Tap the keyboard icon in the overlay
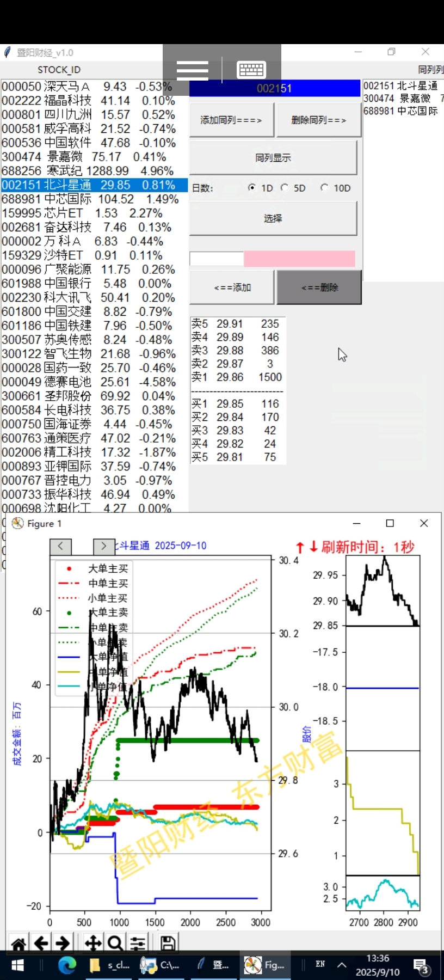This screenshot has height=980, width=444. click(x=251, y=70)
